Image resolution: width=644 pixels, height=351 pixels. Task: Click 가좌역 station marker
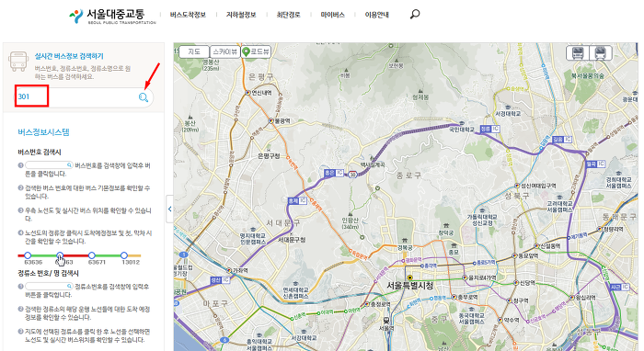tap(229, 271)
